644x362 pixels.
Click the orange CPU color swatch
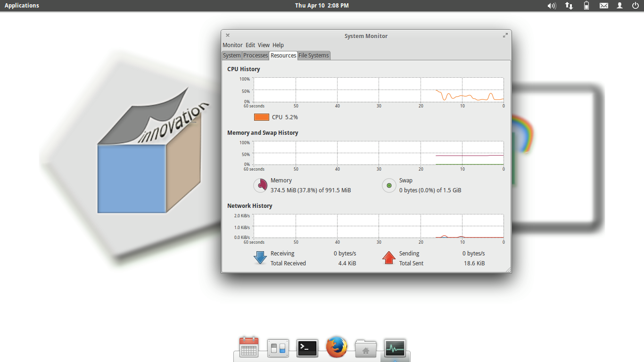(x=262, y=117)
